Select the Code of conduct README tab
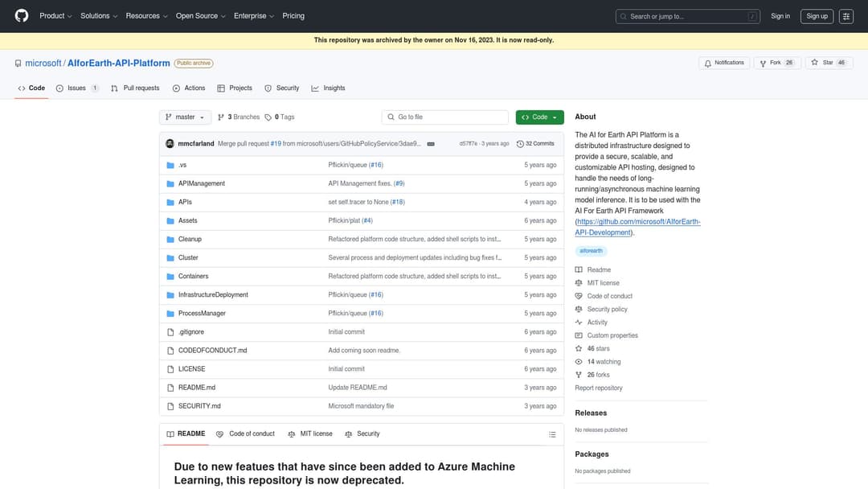The image size is (868, 489). [x=245, y=434]
